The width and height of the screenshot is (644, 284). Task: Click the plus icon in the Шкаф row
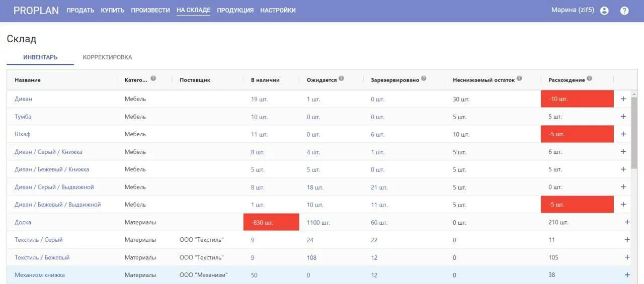point(623,134)
